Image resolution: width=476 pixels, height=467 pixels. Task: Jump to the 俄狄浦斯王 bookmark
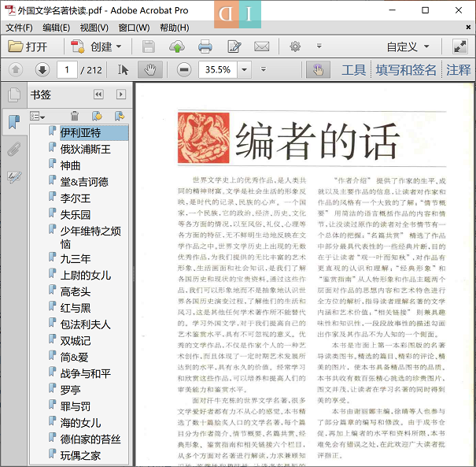tap(85, 149)
